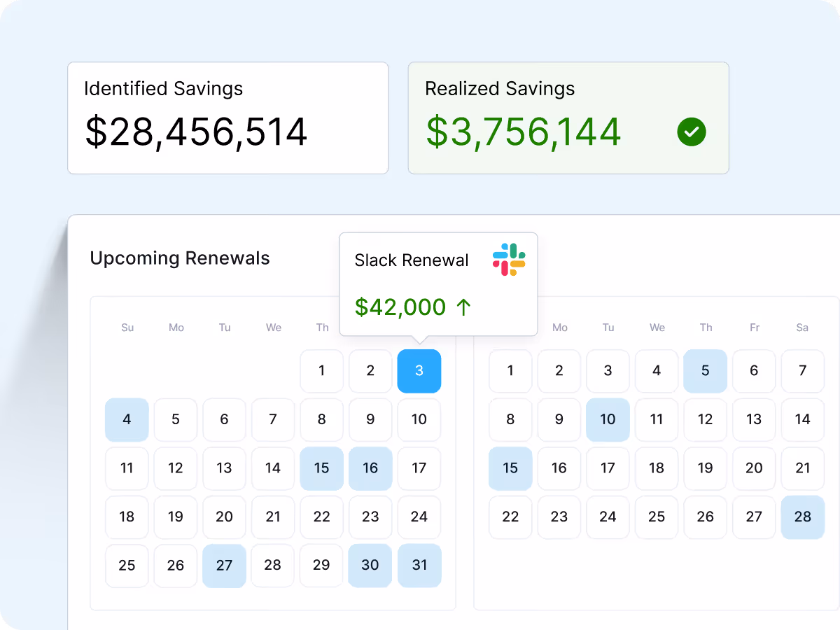
Task: Open renewal day 15 in left calendar
Action: point(322,468)
